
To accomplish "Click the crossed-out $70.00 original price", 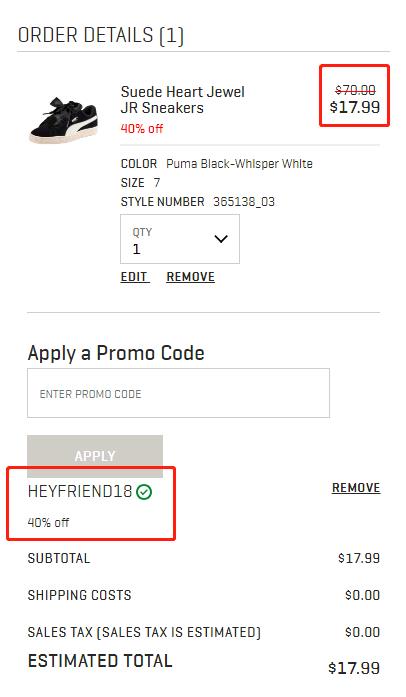I will pyautogui.click(x=355, y=91).
